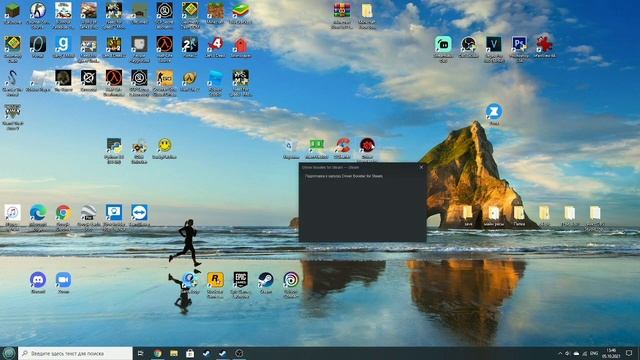
Task: Open the Grand Theft Auto V shortcut
Action: pyautogui.click(x=13, y=111)
